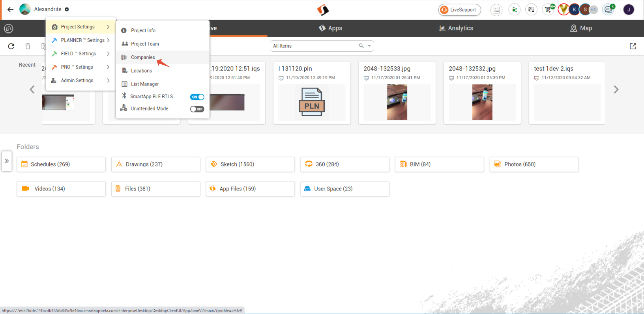Open test 1dev 2.iqs recent item
This screenshot has width=644, height=314.
pos(567,93)
